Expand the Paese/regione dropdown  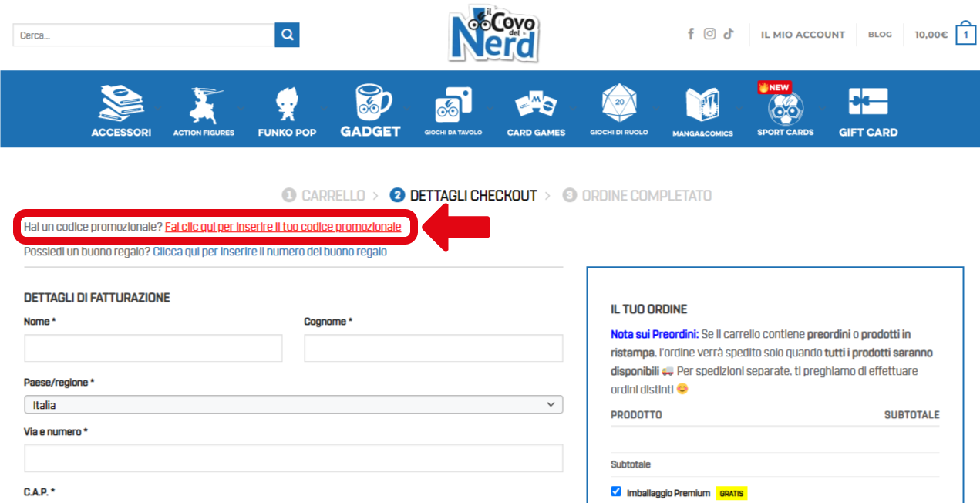pos(293,404)
